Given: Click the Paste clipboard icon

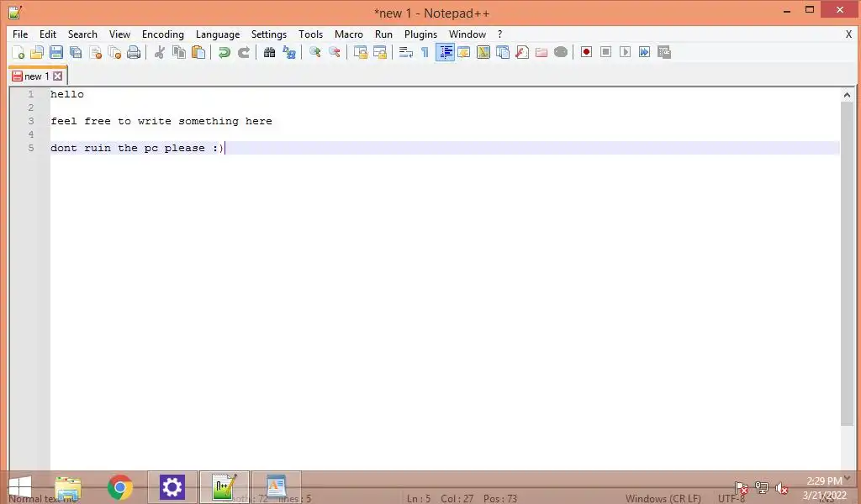Looking at the screenshot, I should click(198, 52).
